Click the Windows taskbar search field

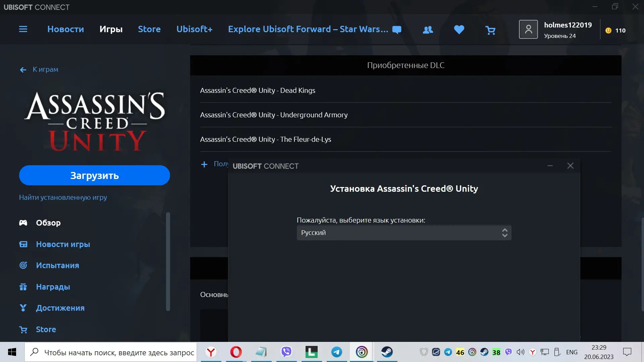(x=111, y=352)
